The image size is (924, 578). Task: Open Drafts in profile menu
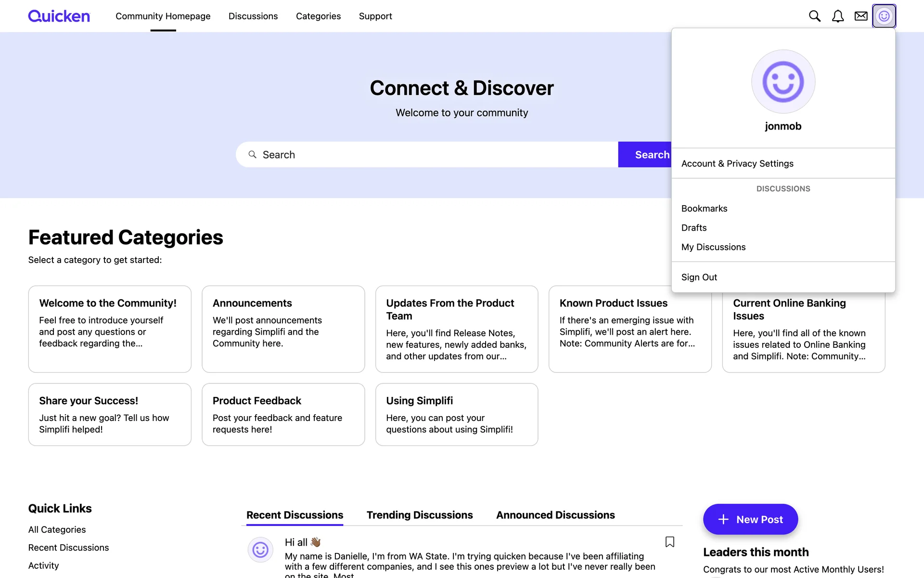click(693, 228)
